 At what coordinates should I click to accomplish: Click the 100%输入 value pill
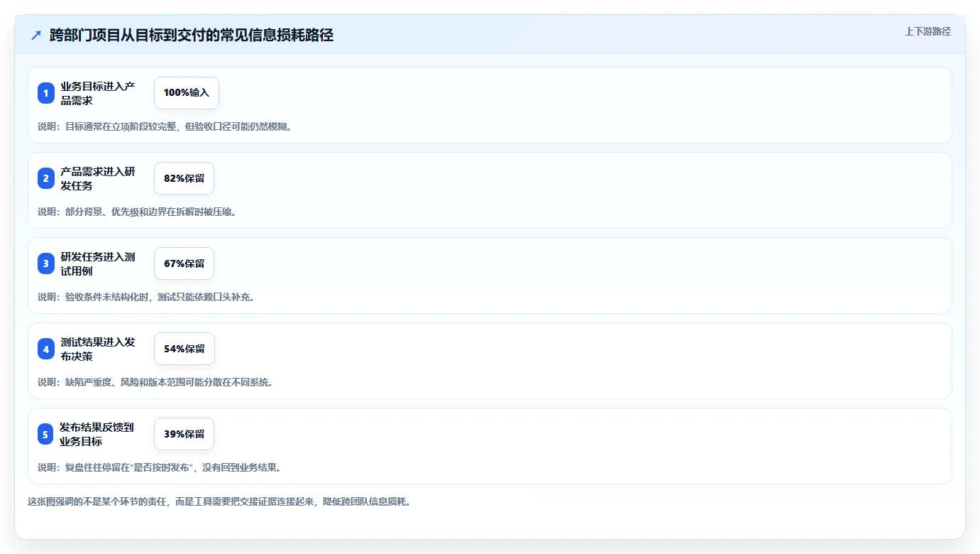[x=187, y=93]
